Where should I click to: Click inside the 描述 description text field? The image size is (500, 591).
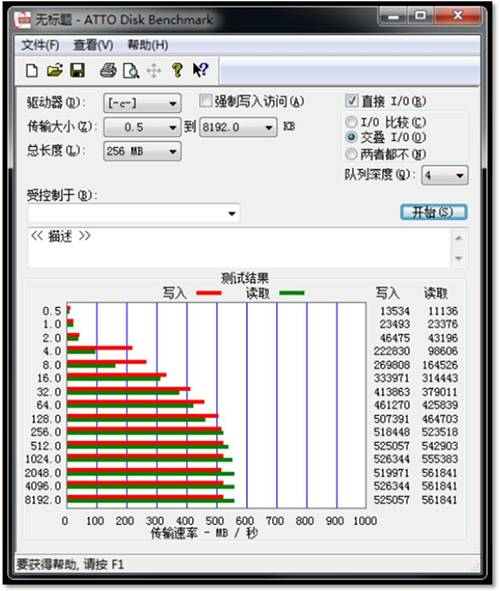(239, 248)
